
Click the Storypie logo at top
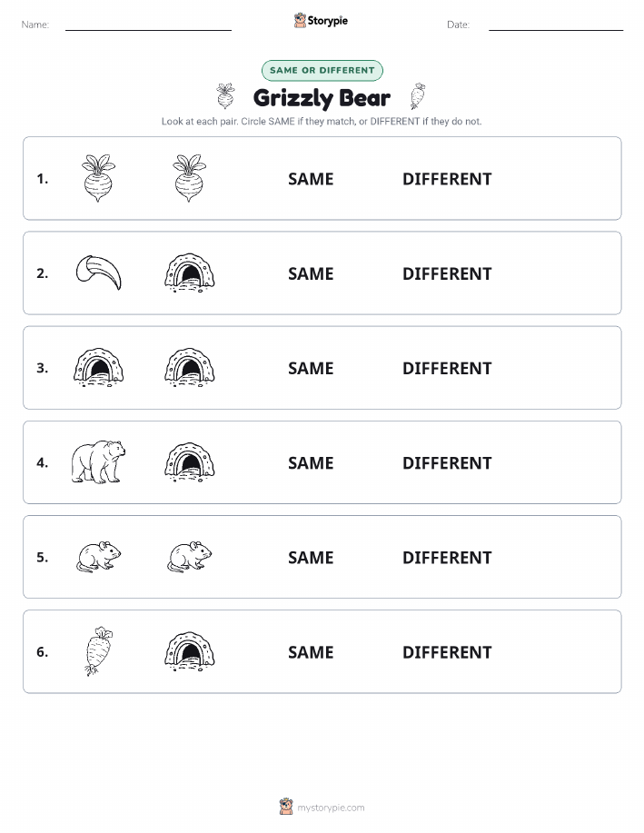coord(321,21)
